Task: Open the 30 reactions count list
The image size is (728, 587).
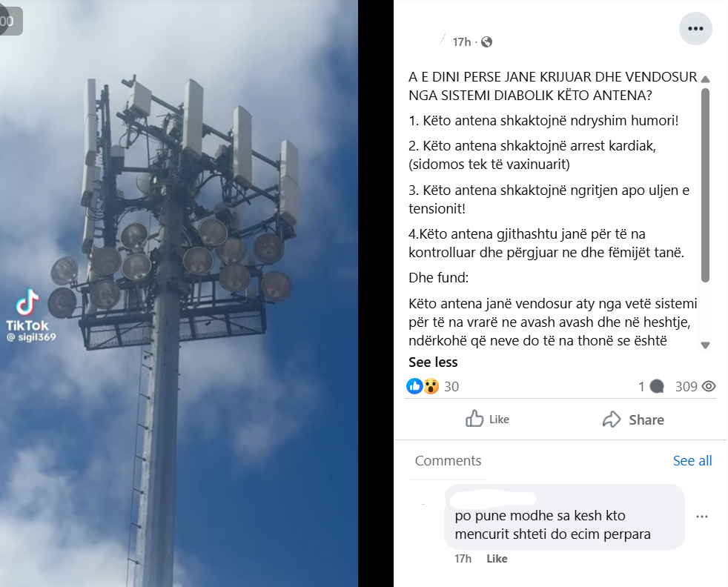Action: [451, 387]
